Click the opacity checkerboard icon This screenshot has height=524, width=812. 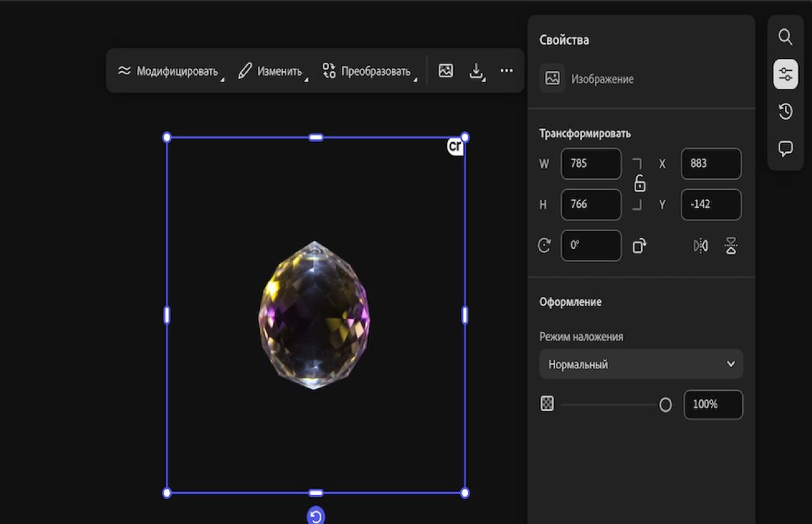pyautogui.click(x=547, y=404)
